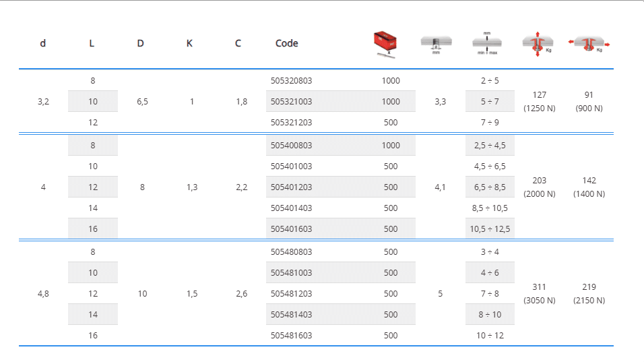Select product code 505320803
The width and height of the screenshot is (644, 362).
291,81
